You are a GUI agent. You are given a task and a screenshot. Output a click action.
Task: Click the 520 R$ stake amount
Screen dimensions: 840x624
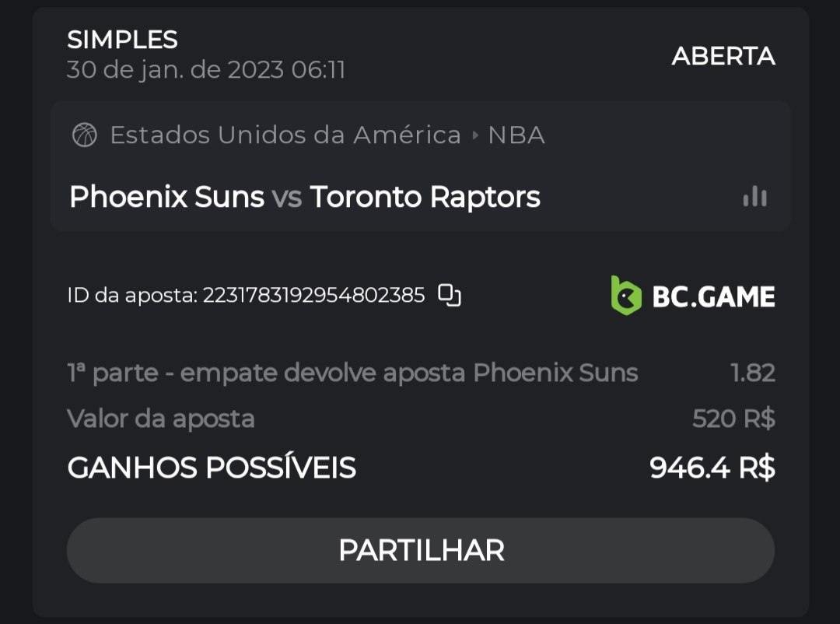733,419
